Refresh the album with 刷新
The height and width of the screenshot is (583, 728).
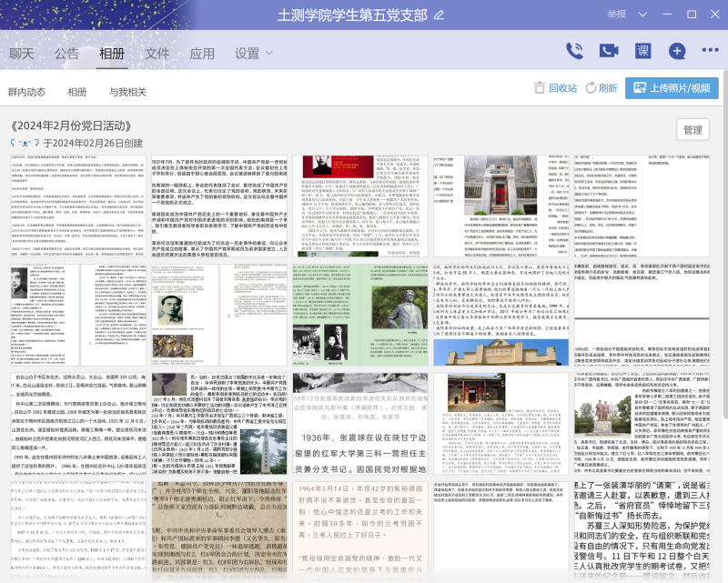[602, 88]
